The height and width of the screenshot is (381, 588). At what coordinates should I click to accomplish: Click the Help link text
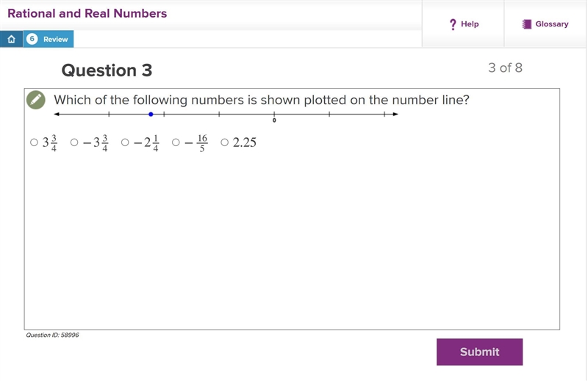pos(470,24)
